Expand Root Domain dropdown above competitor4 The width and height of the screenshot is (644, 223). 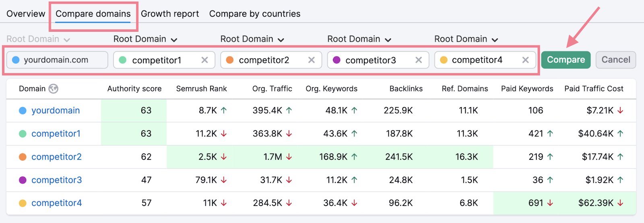click(x=466, y=39)
